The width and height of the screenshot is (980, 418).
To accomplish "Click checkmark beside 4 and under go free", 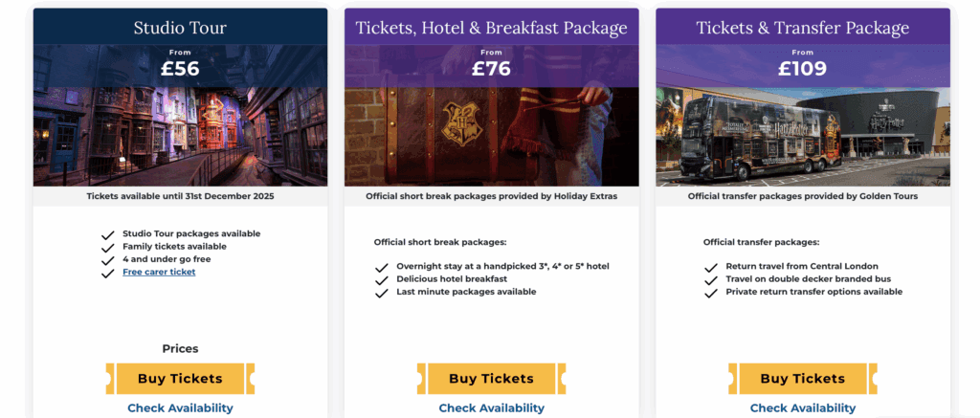I will pos(108,259).
